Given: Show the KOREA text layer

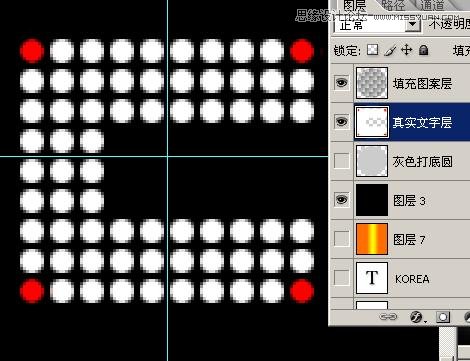Looking at the screenshot, I should 342,277.
